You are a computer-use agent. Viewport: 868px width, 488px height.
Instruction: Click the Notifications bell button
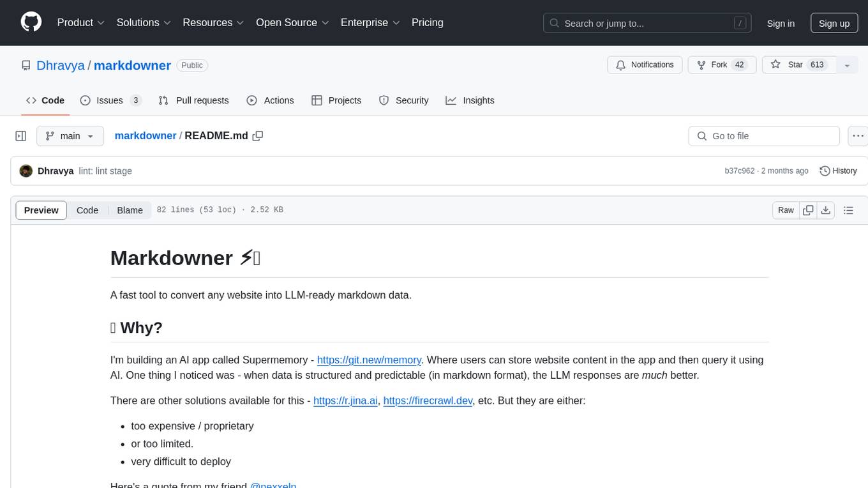click(x=645, y=65)
